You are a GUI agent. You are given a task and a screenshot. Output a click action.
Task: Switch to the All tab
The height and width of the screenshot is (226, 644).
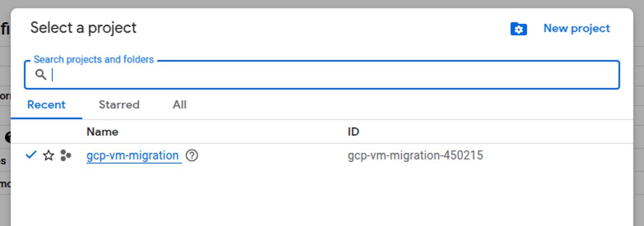tap(180, 105)
